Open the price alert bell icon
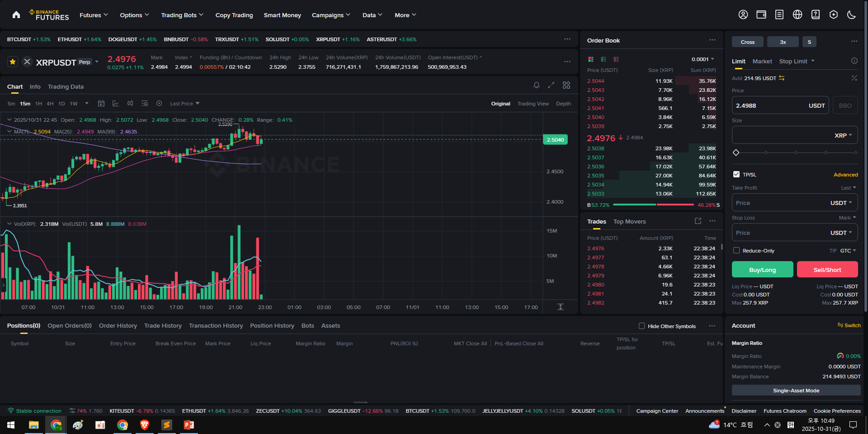The image size is (868, 434). pyautogui.click(x=537, y=85)
